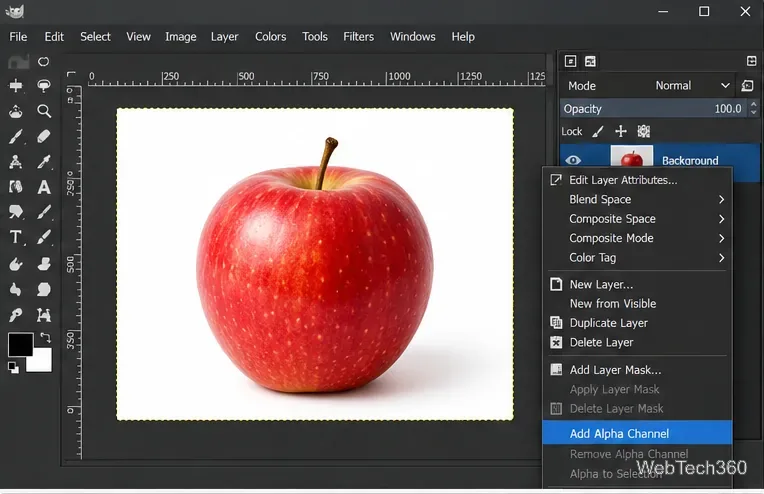Open the configure tab menu icon in dock
This screenshot has width=764, height=494.
point(751,61)
